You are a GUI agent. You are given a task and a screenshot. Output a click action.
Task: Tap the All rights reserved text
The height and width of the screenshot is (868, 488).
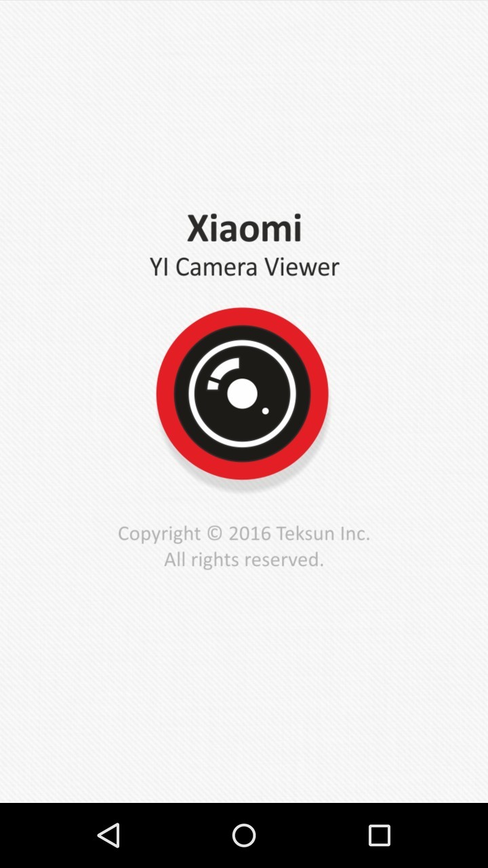click(244, 560)
